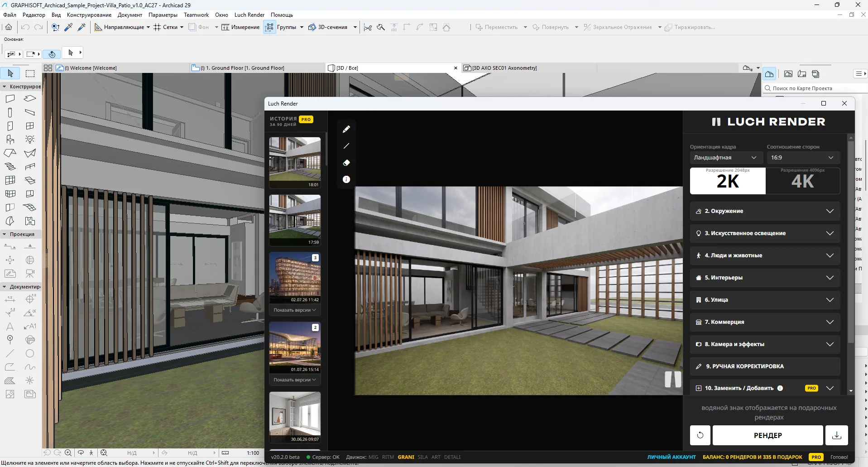The width and height of the screenshot is (868, 467).
Task: Open the info icon in drawing tools
Action: pos(346,179)
